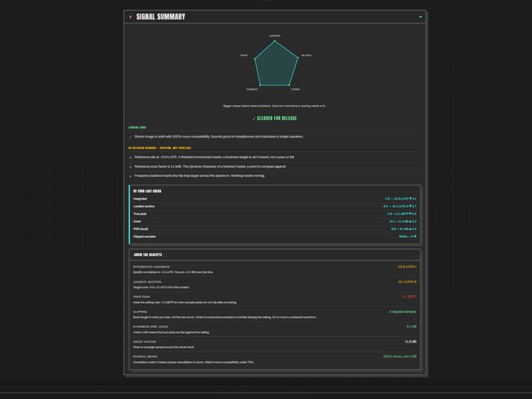Click the '0 clipped samples' value
Image resolution: width=532 pixels, height=399 pixels.
coord(403,311)
